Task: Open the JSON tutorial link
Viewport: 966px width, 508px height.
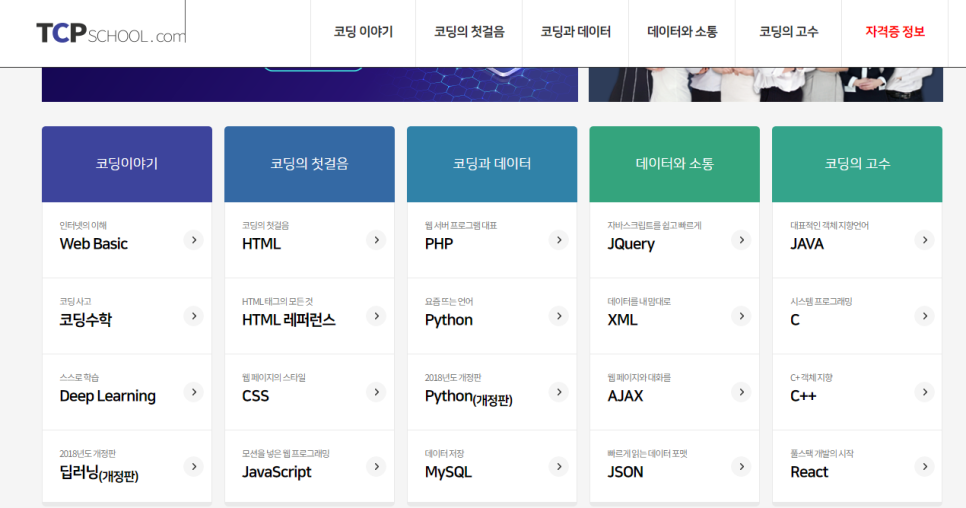Action: tap(625, 472)
